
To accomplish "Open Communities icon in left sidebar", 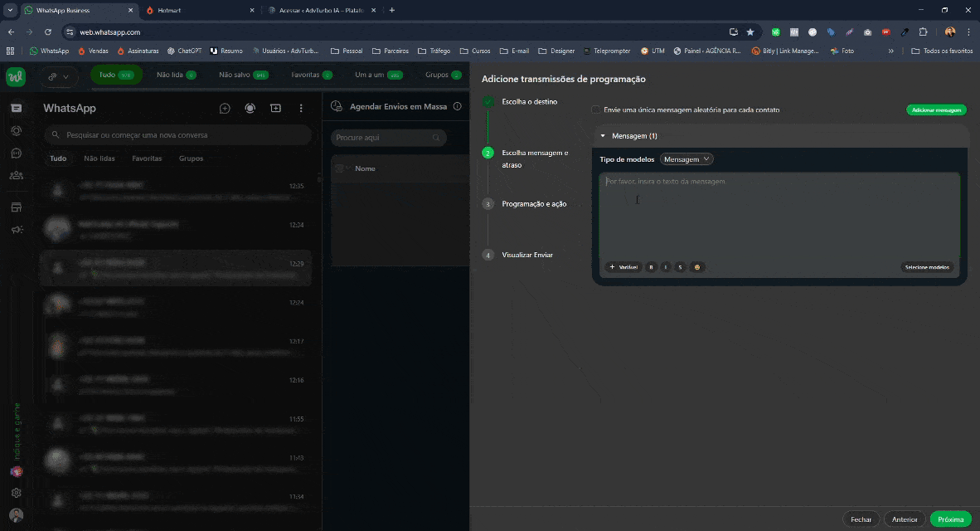I will [16, 175].
